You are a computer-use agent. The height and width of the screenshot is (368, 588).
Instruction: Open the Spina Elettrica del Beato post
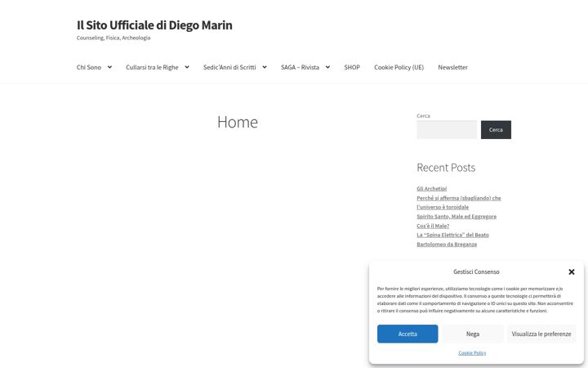pyautogui.click(x=452, y=240)
